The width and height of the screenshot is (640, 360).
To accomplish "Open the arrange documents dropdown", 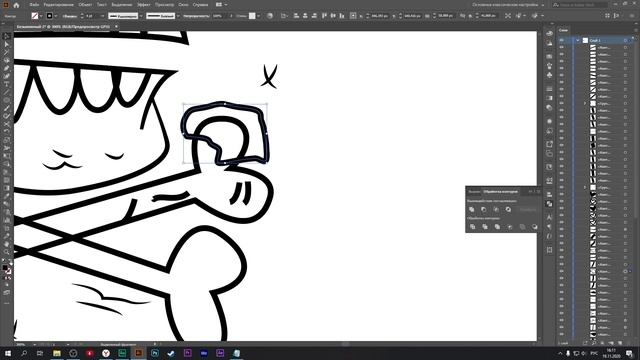I will (221, 5).
